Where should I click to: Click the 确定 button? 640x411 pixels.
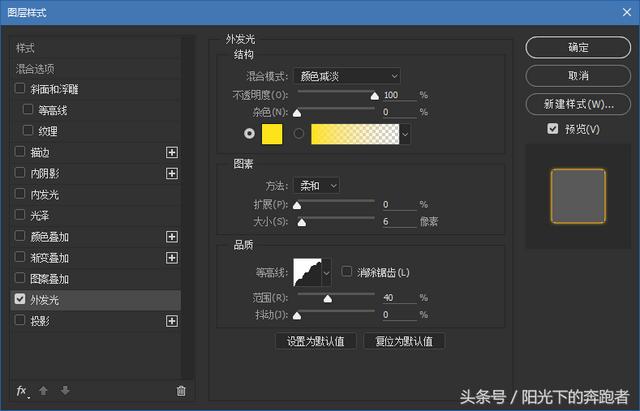(x=578, y=47)
